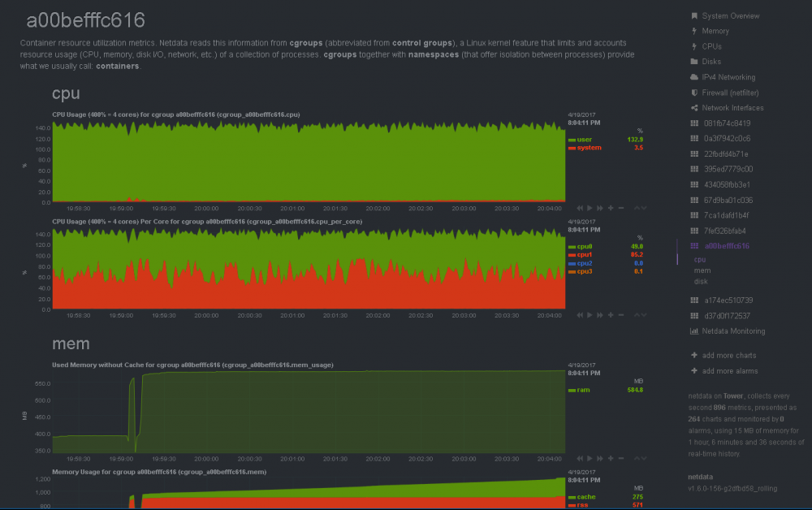Jump to disk subsection in sidebar
Screen dimensions: 812x510
pyautogui.click(x=701, y=282)
